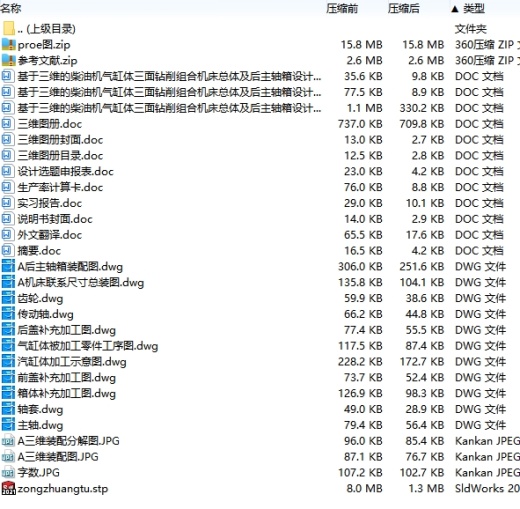
Task: Select the 后盖补充加工图.dwg file name
Action: coord(67,330)
